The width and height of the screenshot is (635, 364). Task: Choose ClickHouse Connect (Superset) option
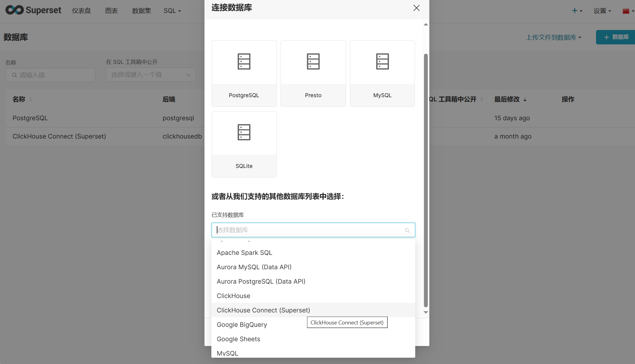click(313, 310)
